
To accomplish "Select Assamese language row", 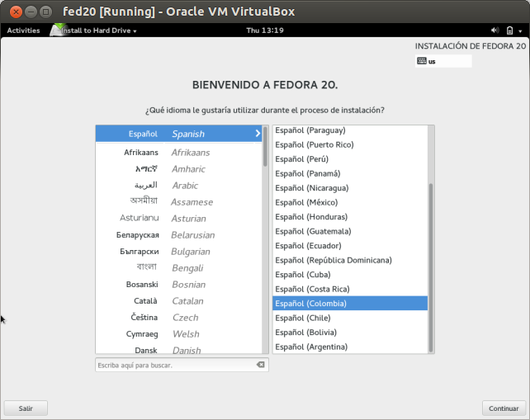I will pyautogui.click(x=179, y=202).
